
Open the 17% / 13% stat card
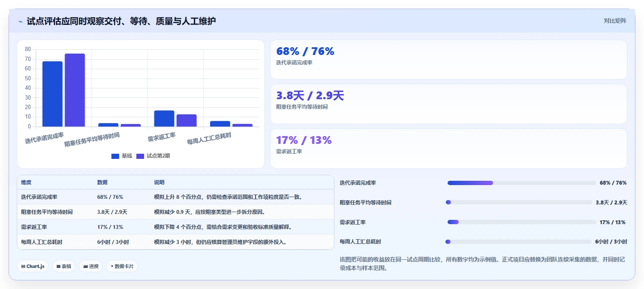[x=448, y=149]
